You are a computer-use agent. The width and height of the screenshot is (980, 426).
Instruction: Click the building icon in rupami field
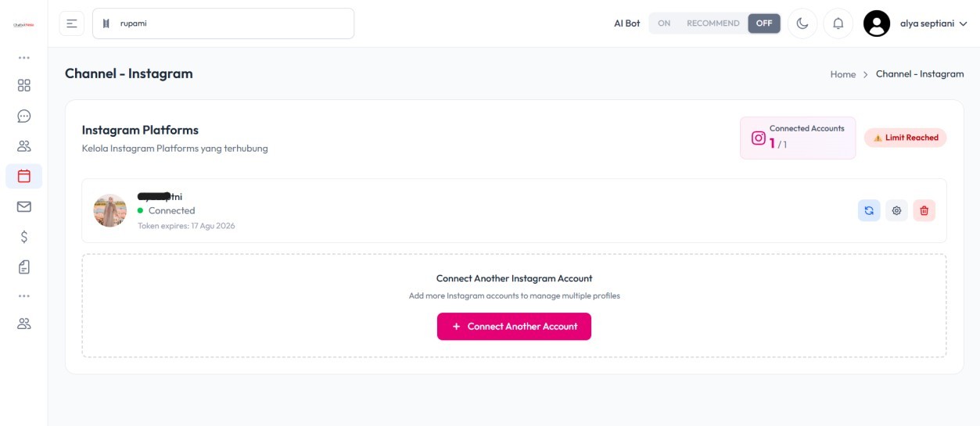pos(106,23)
